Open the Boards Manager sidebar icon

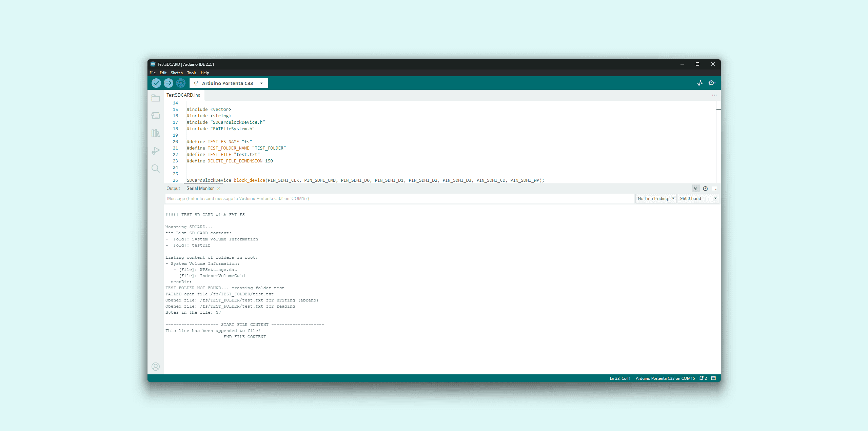point(156,116)
